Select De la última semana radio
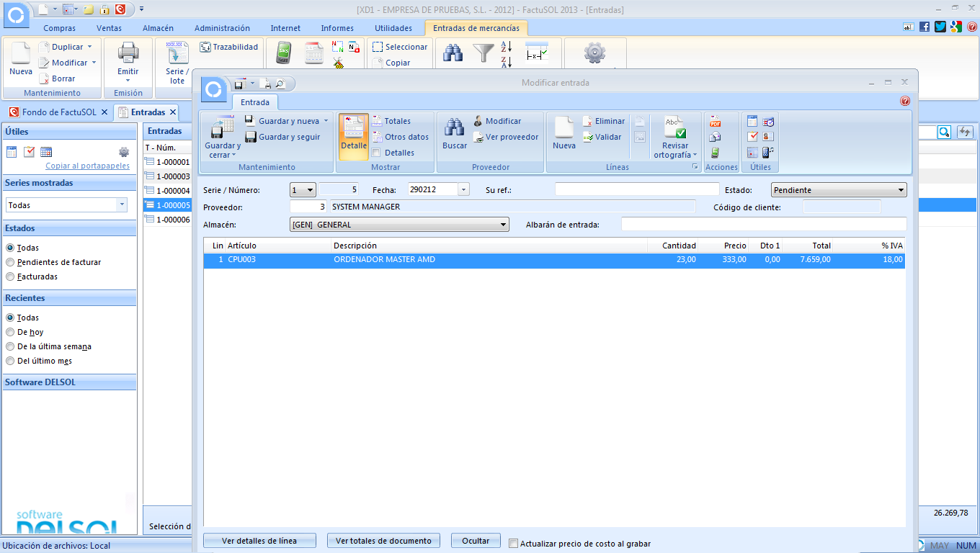 click(x=10, y=346)
